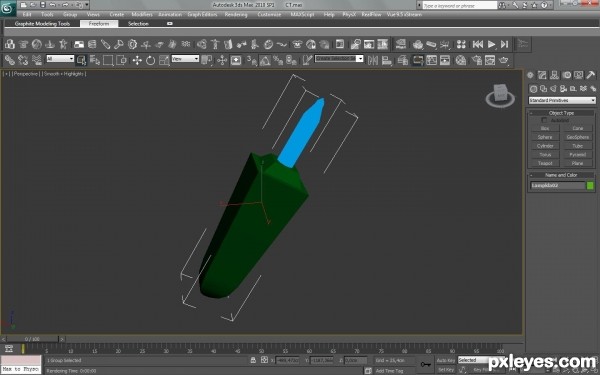Select the Move tool
Viewport: 600px width, 375px height.
click(137, 60)
